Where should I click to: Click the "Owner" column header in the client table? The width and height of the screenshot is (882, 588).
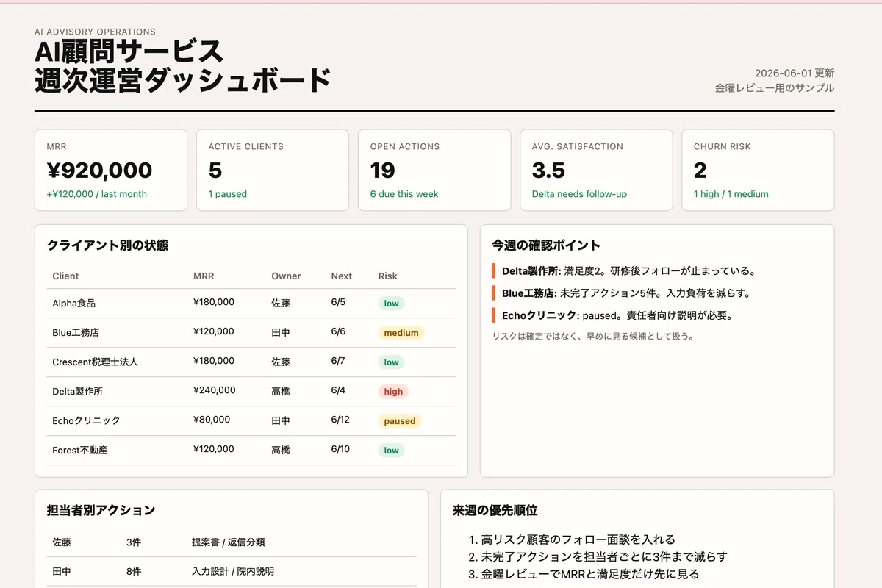286,276
